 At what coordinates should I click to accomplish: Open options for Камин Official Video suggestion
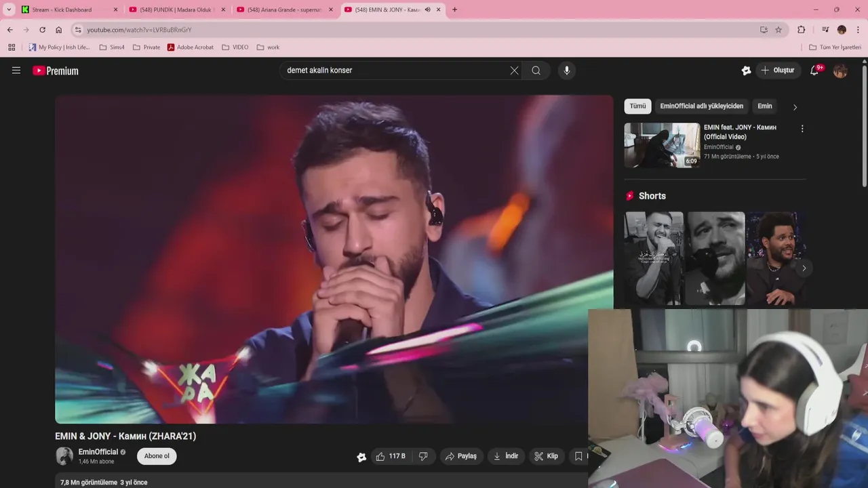802,129
